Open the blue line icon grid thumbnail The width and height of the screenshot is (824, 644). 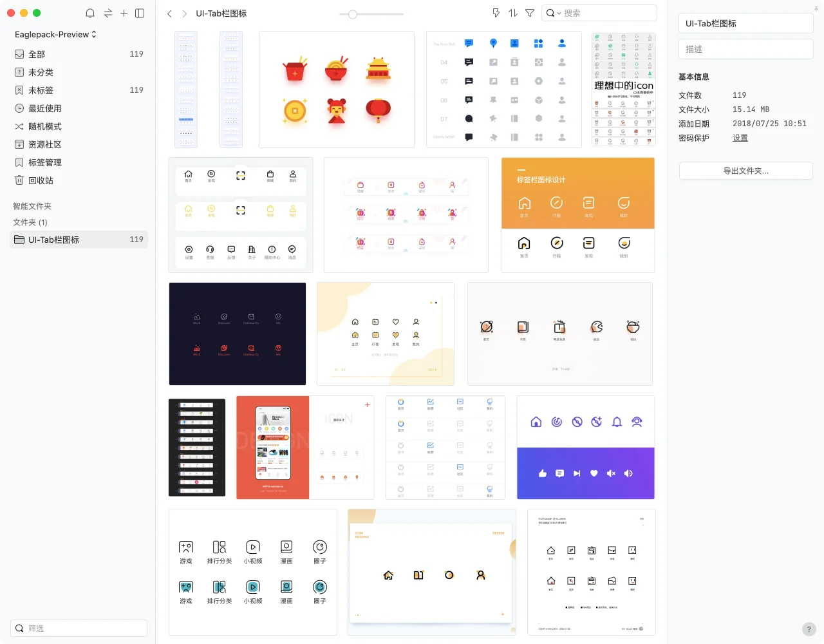point(445,448)
